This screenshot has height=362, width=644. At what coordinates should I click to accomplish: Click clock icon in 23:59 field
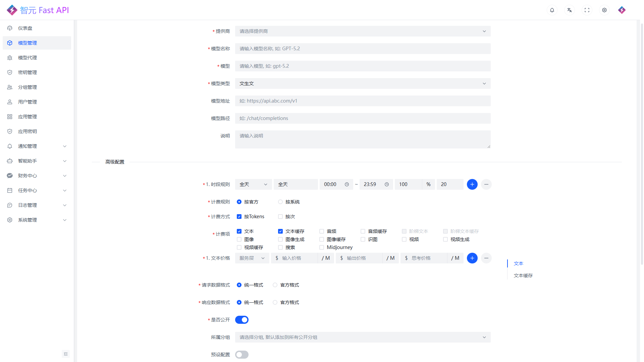click(x=387, y=184)
